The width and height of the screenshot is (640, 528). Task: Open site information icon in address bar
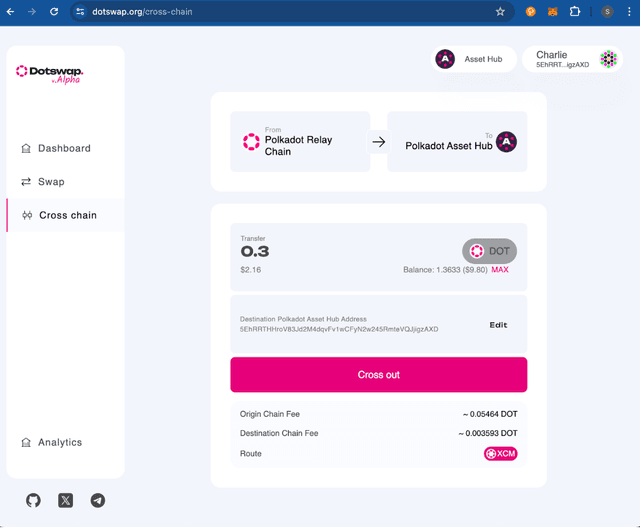coord(80,12)
